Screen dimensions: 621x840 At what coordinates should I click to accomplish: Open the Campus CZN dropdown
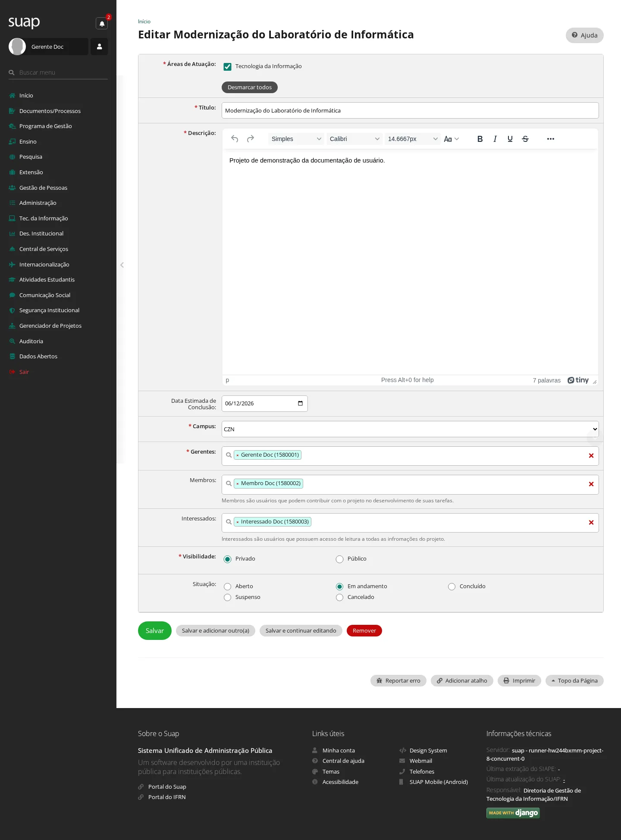pos(410,429)
